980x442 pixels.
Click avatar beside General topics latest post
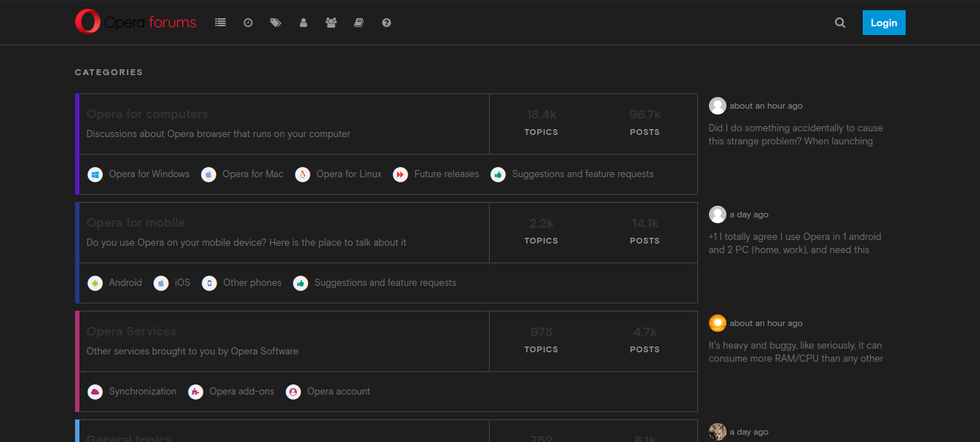click(x=718, y=432)
